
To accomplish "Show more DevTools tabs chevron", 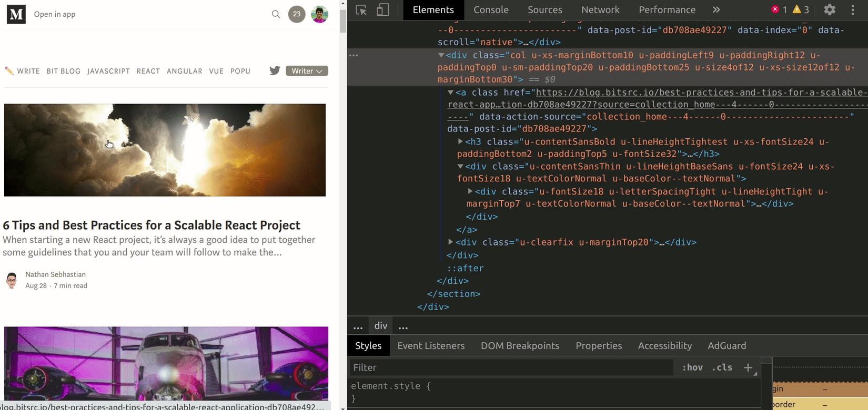I will pyautogui.click(x=716, y=9).
